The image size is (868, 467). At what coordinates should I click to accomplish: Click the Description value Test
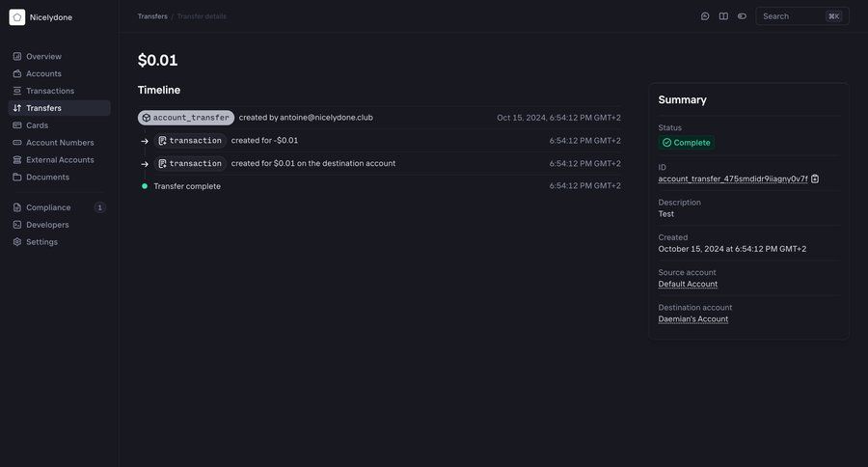coord(665,214)
